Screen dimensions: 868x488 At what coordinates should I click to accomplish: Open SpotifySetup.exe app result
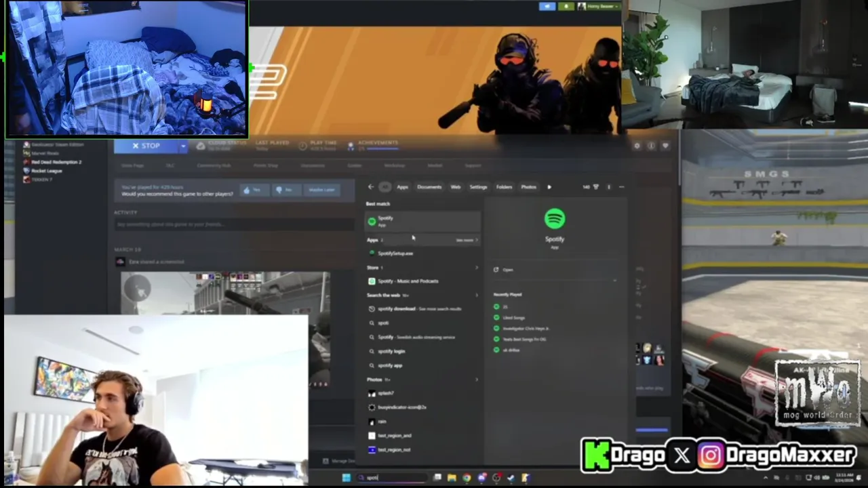(423, 253)
